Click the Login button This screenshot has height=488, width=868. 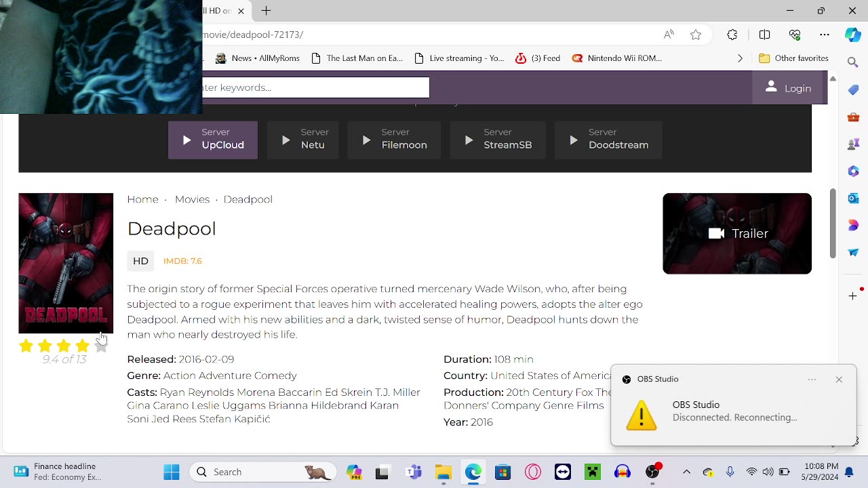(x=788, y=88)
